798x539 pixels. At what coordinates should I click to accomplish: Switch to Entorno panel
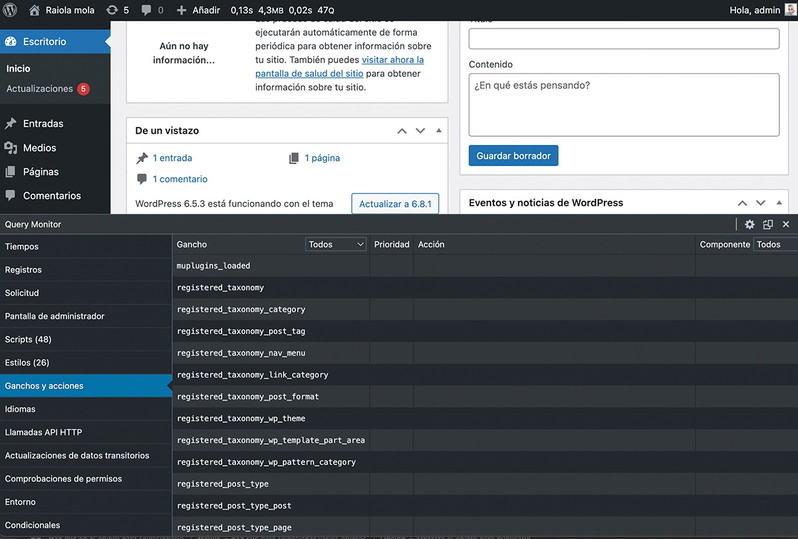coord(86,502)
